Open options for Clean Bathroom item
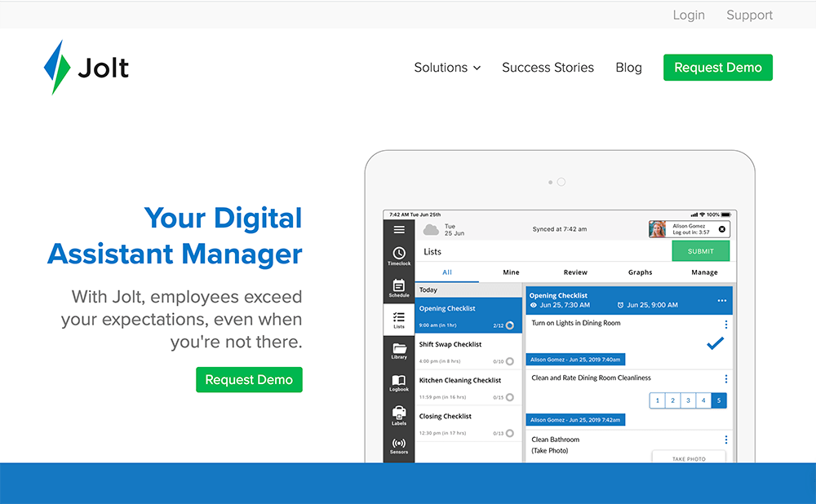This screenshot has height=504, width=816. (x=726, y=440)
